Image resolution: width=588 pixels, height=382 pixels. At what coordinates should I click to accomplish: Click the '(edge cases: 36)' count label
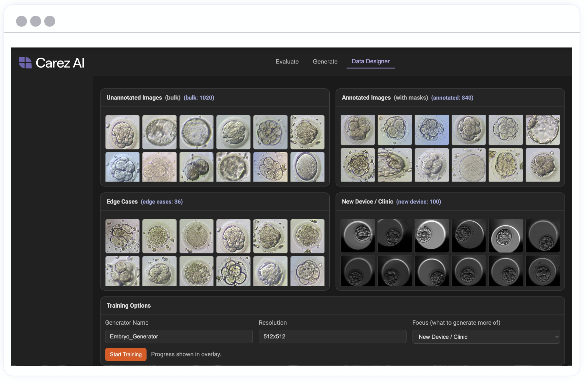(x=161, y=201)
